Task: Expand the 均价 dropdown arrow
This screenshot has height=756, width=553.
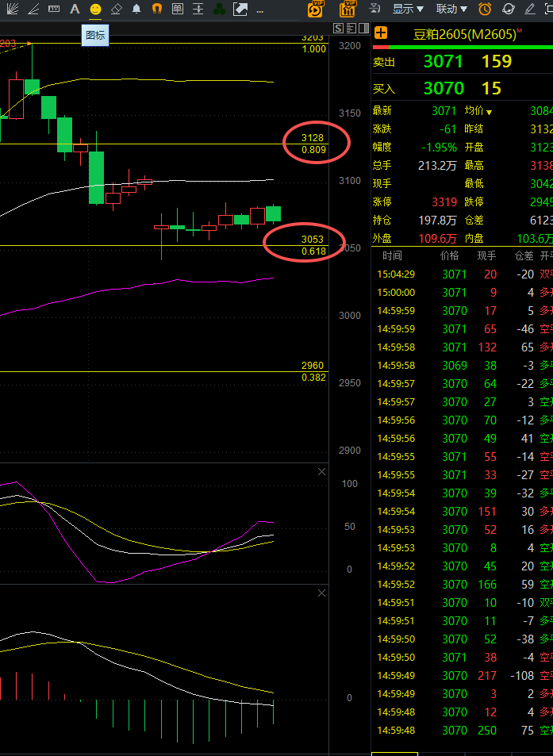Action: pos(490,113)
